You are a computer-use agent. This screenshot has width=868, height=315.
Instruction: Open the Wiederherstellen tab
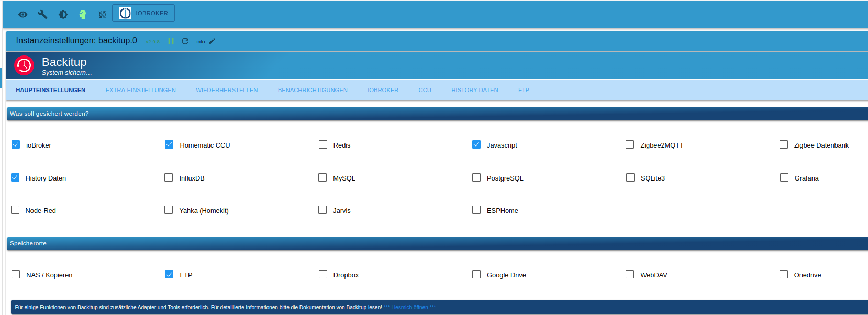click(227, 90)
